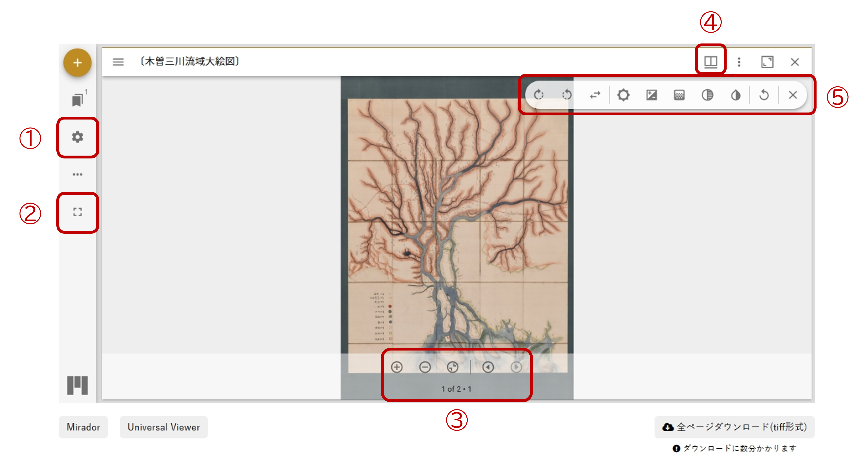Toggle the window sidebar hamburger menu

click(118, 62)
